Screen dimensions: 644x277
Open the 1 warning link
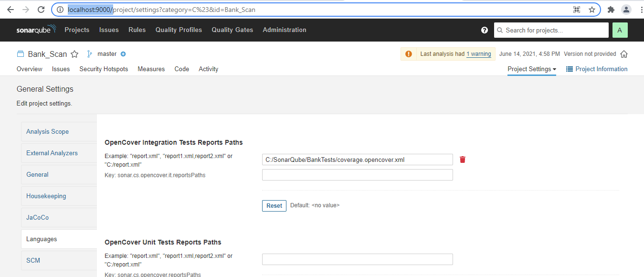click(479, 54)
